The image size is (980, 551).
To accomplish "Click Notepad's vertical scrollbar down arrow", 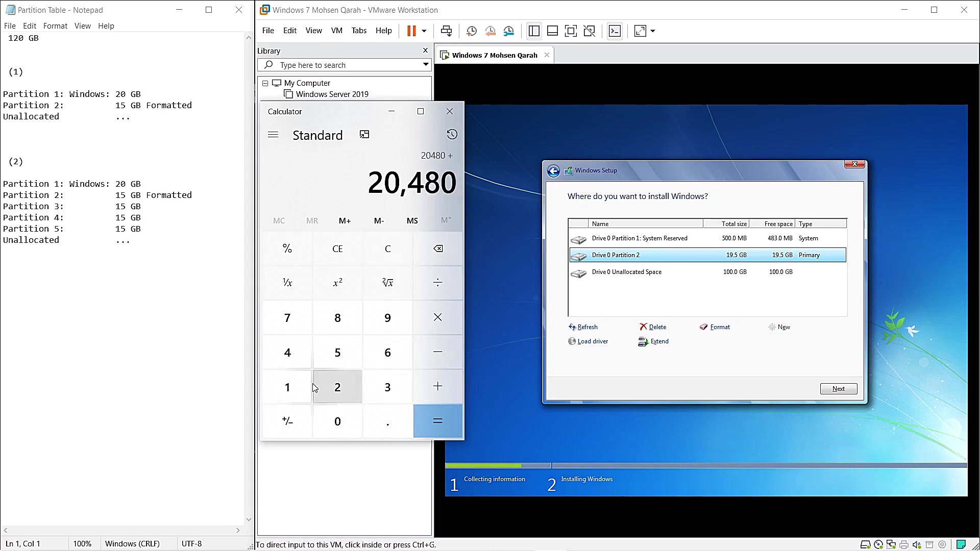I will click(249, 519).
